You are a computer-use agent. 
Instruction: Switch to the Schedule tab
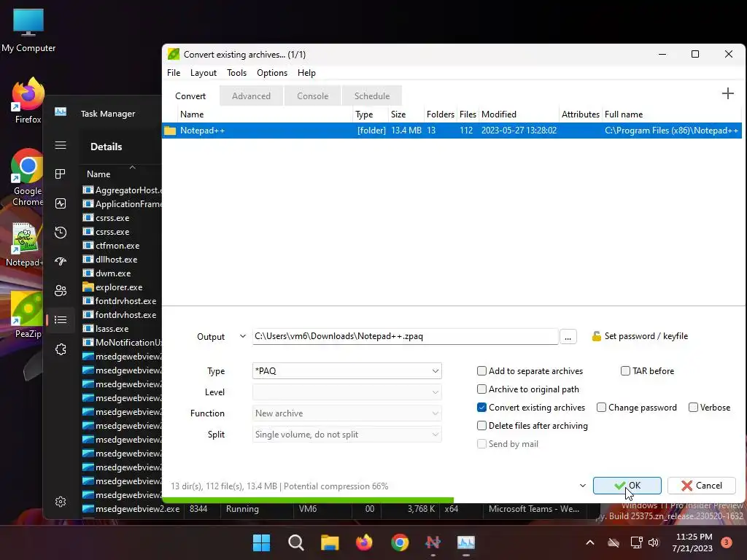372,96
